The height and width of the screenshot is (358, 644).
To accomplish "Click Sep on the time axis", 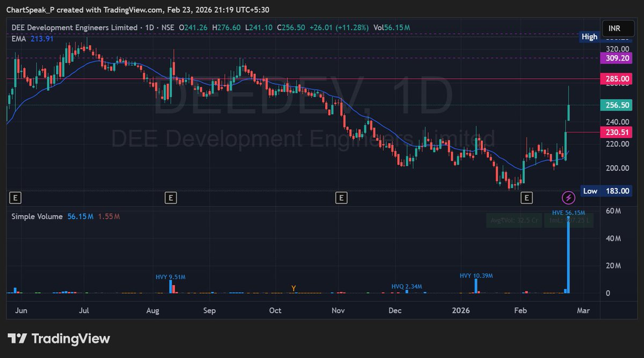I will tap(209, 310).
